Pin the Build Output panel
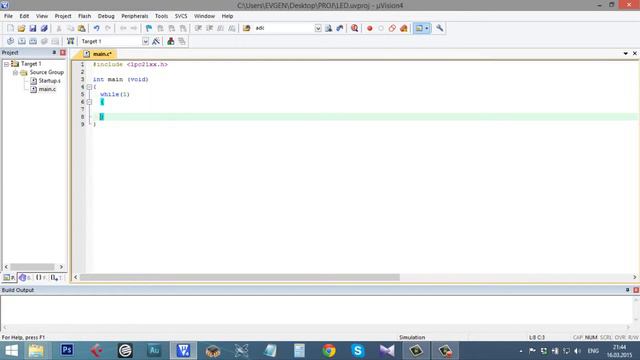Screen dimensions: 640x360 pyautogui.click(x=627, y=290)
